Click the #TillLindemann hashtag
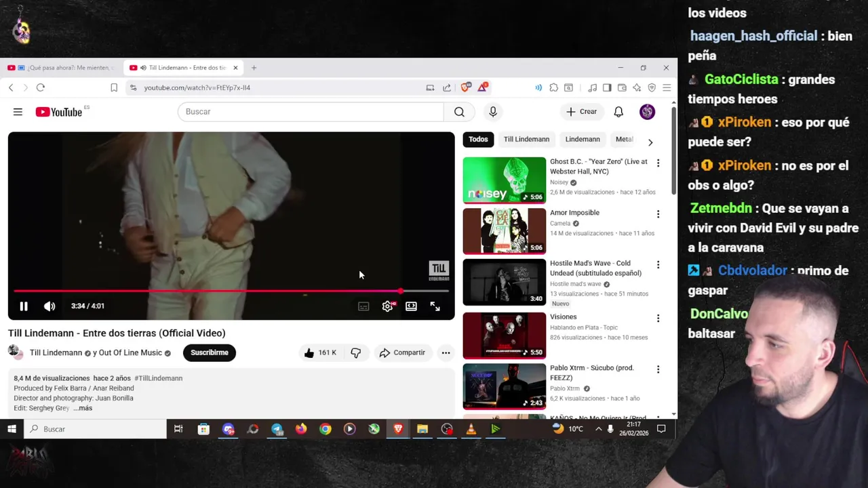Image resolution: width=868 pixels, height=488 pixels. coord(158,378)
